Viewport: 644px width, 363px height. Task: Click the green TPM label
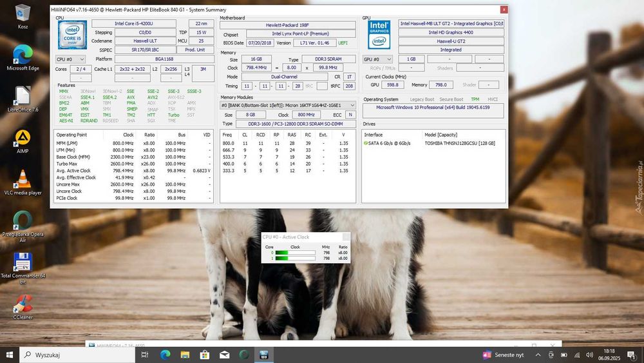tap(475, 99)
